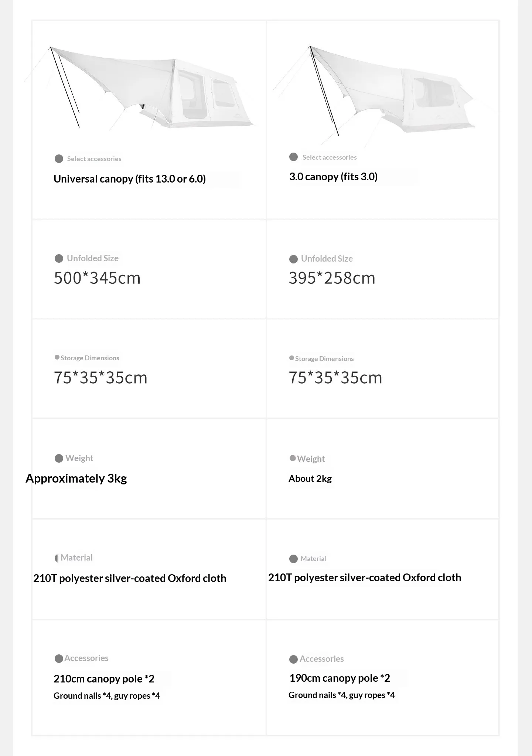Click About 2kg weight text
This screenshot has width=532, height=756.
[310, 479]
